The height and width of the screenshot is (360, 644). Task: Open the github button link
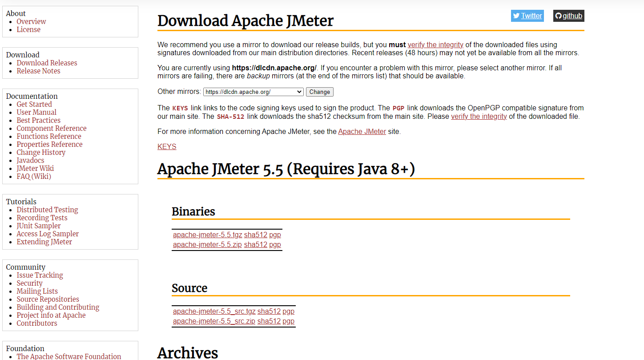point(568,16)
